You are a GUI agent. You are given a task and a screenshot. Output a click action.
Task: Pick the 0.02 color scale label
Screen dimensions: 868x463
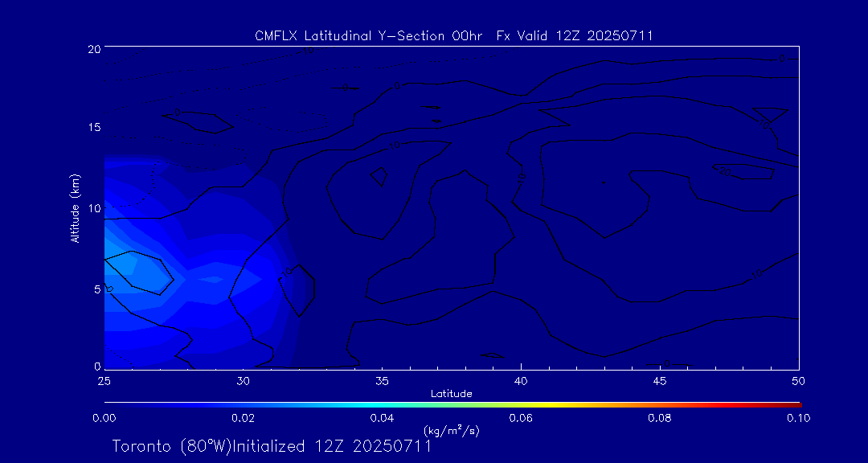coord(243,418)
